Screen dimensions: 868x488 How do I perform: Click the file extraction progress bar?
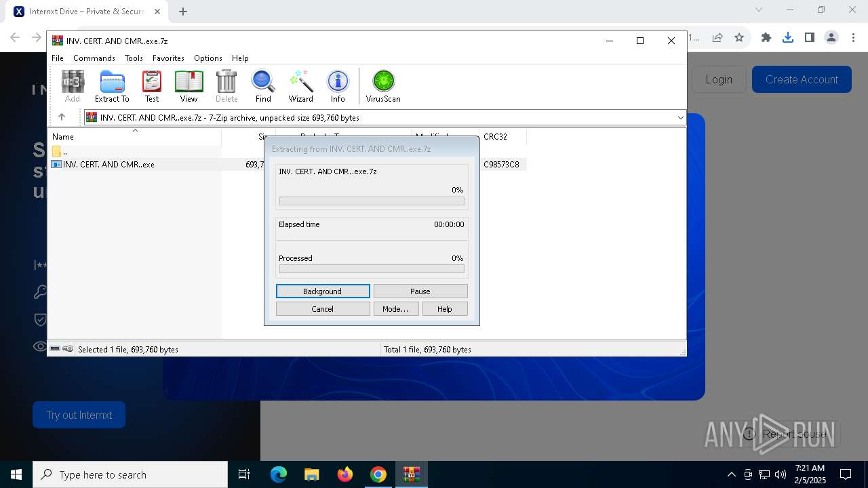pyautogui.click(x=372, y=201)
